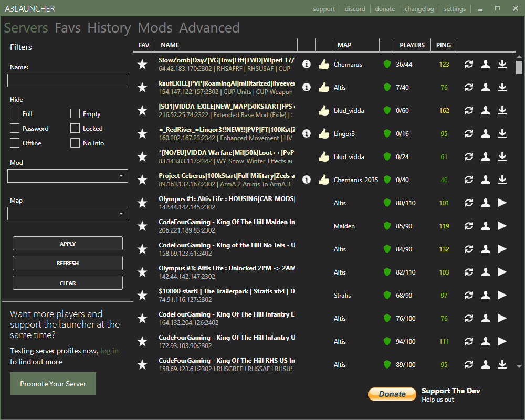
Task: Star the Olympus #3 Altis Life server
Action: click(x=142, y=272)
